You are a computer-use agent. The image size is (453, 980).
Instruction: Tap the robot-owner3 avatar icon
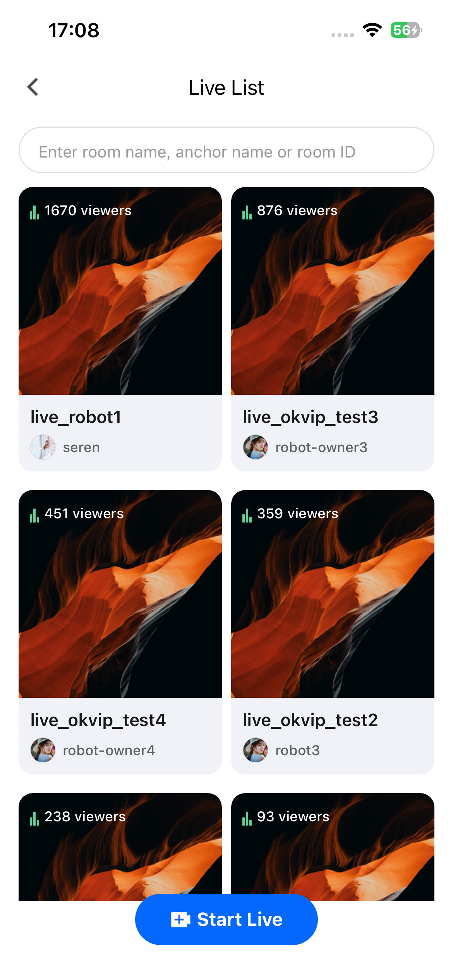point(256,447)
